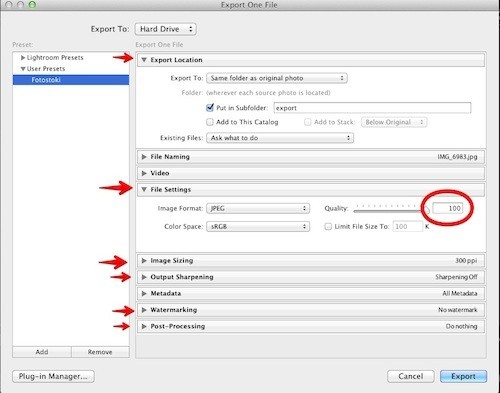Open the Color Space sRGB dropdown
500x393 pixels.
(258, 226)
